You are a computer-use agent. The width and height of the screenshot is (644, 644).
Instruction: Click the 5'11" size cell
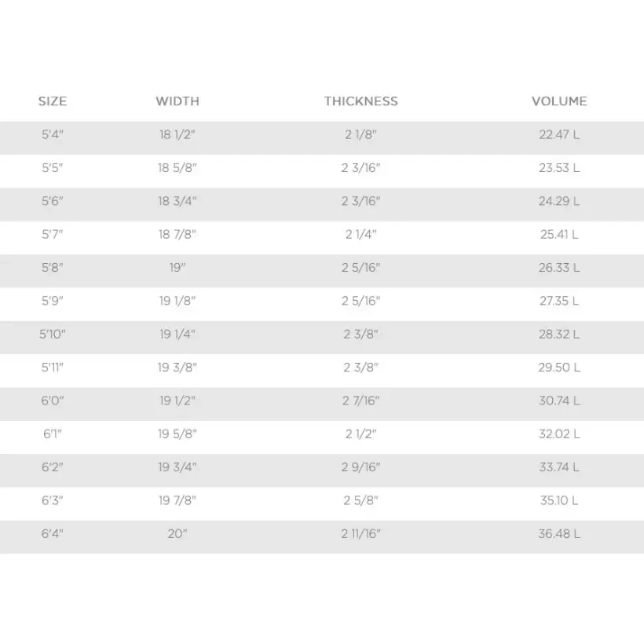pos(53,368)
